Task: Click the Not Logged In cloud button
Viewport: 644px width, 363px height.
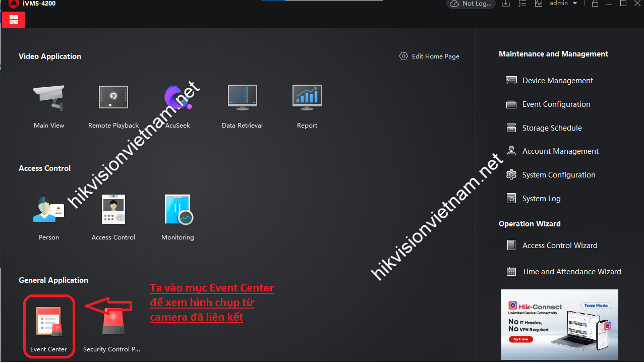Action: [470, 4]
